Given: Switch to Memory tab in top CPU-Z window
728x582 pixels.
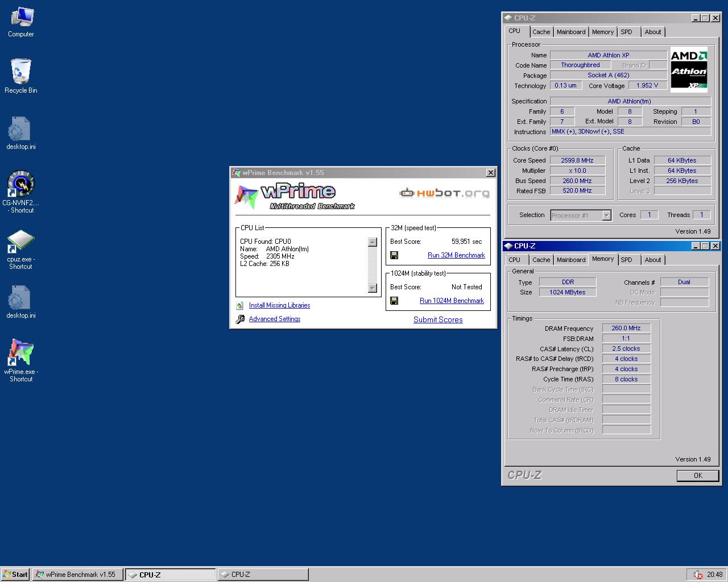Looking at the screenshot, I should click(602, 32).
